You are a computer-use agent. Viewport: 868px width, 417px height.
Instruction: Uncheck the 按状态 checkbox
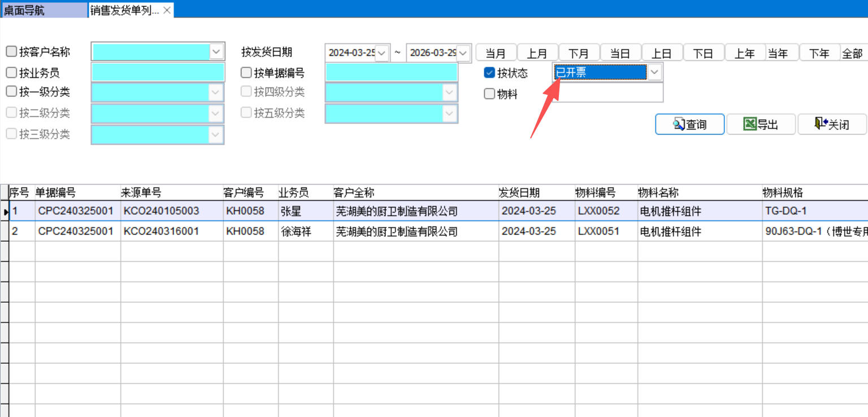[489, 73]
